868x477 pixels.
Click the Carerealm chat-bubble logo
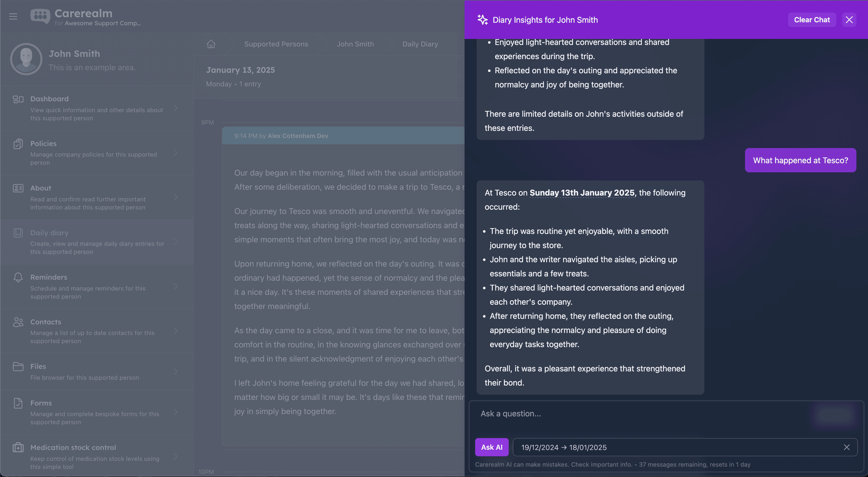(x=40, y=16)
